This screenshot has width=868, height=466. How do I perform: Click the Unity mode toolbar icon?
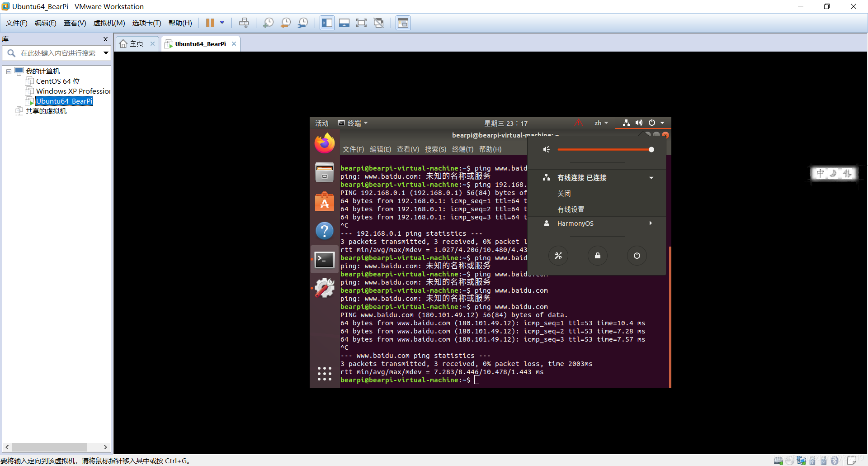(x=379, y=23)
